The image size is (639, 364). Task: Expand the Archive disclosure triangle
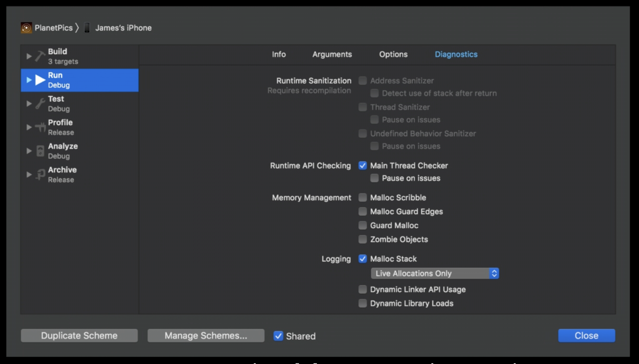(x=29, y=175)
